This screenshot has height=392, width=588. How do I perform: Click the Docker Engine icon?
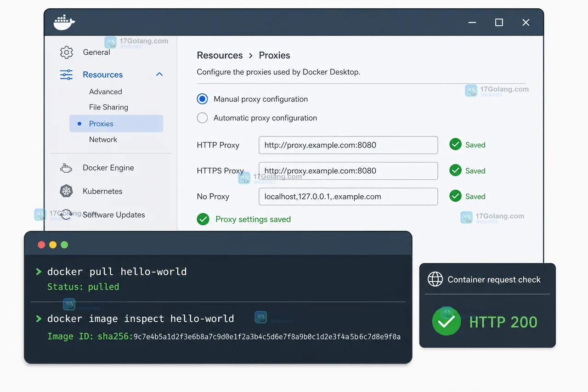tap(66, 168)
